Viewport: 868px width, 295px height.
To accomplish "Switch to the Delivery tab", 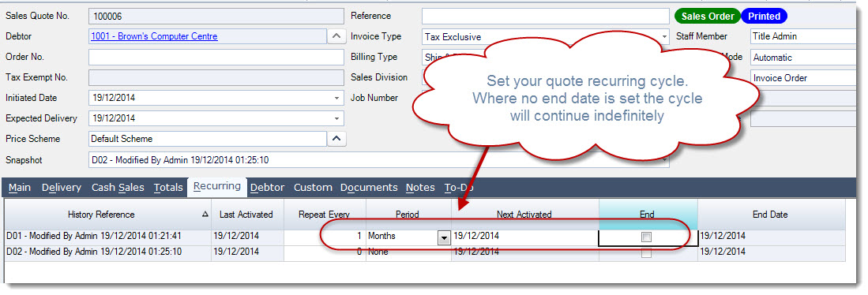I will tap(62, 187).
